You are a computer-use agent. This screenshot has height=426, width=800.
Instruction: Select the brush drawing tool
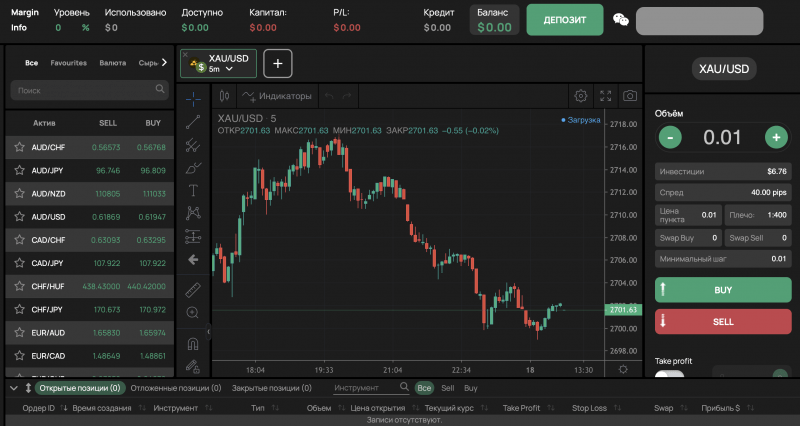click(193, 168)
